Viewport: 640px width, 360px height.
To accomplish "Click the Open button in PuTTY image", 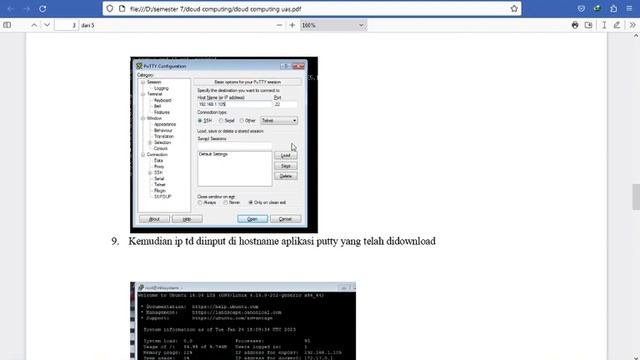I will point(252,219).
